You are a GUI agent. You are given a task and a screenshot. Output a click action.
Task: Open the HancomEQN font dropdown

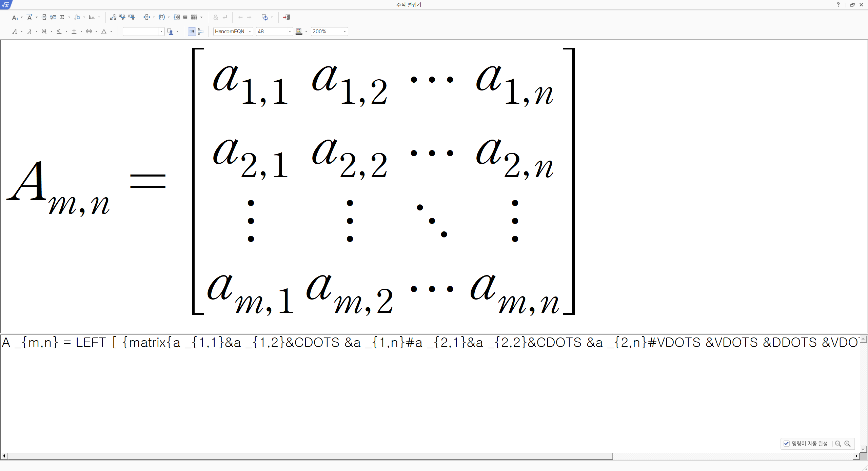[250, 32]
